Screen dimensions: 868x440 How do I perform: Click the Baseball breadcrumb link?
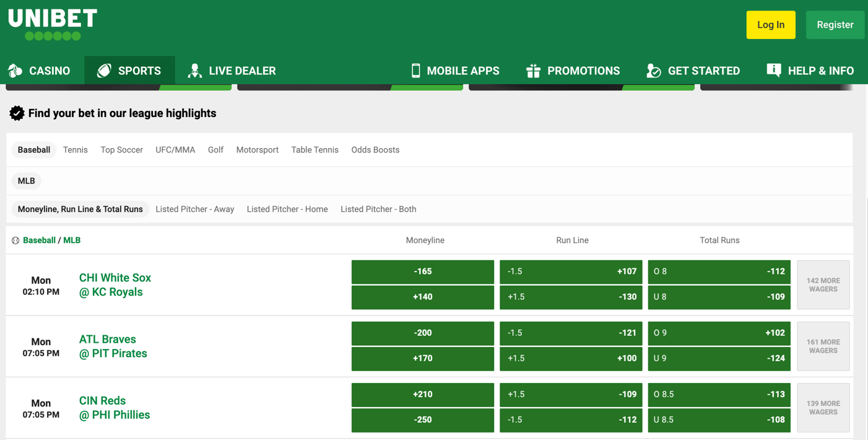(x=39, y=240)
